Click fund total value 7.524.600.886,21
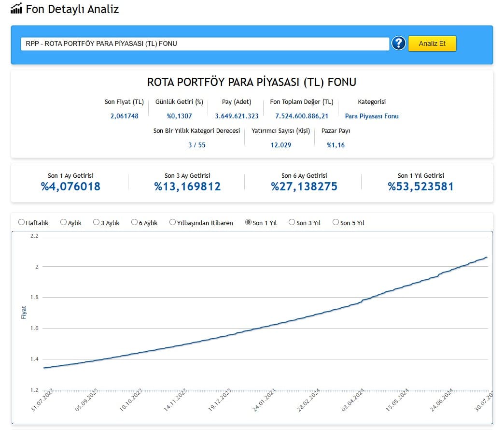This screenshot has width=504, height=430. (x=302, y=116)
